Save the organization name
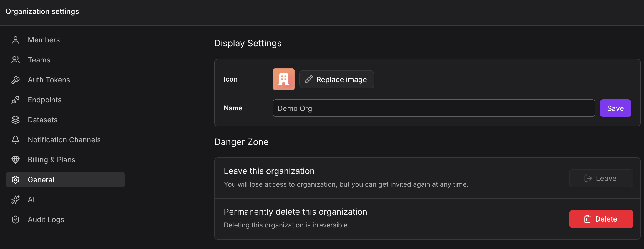 tap(615, 108)
